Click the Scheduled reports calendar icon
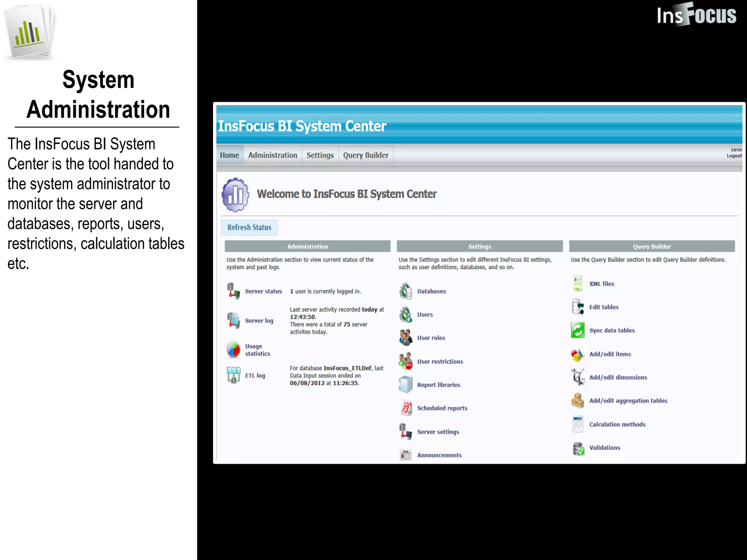747x560 pixels. [x=406, y=408]
